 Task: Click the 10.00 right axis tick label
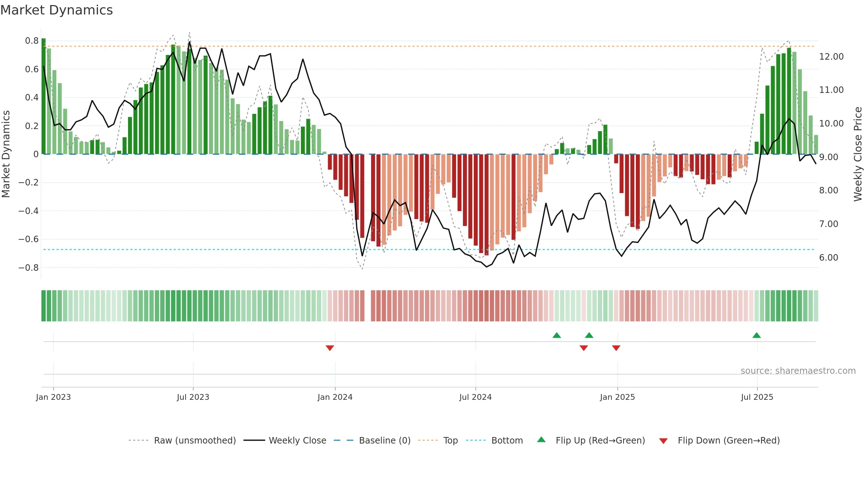(831, 123)
